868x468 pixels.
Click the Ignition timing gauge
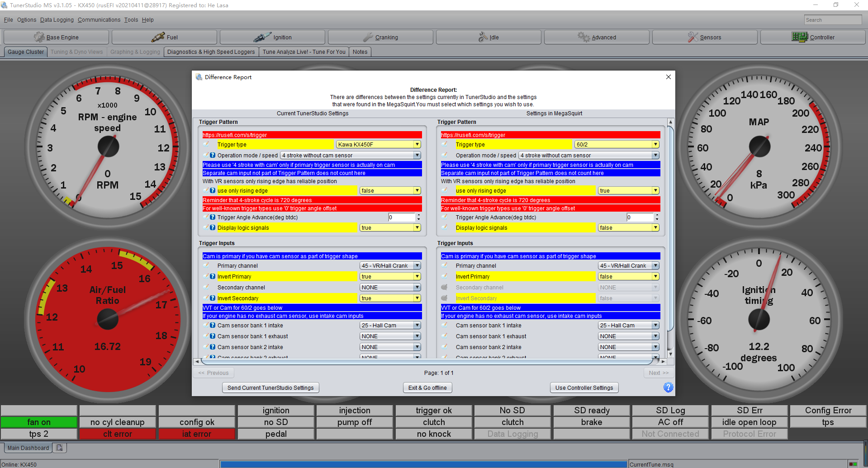(x=759, y=319)
